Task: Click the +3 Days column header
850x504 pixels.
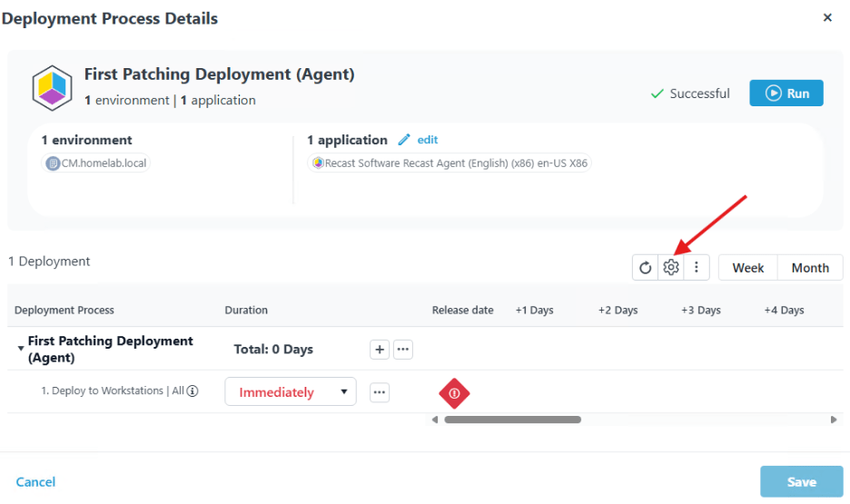Action: click(x=700, y=310)
